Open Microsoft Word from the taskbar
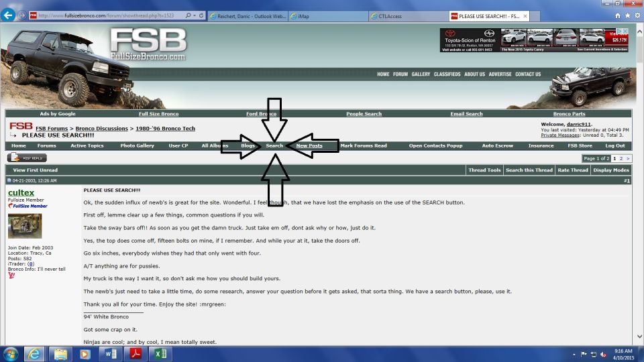644x362 pixels. click(x=110, y=354)
